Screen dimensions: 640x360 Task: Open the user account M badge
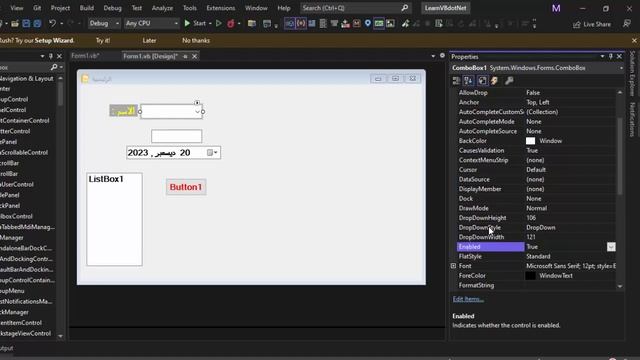coord(556,8)
